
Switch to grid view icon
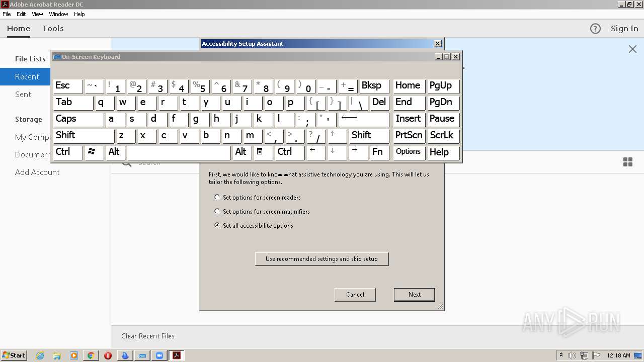point(628,162)
